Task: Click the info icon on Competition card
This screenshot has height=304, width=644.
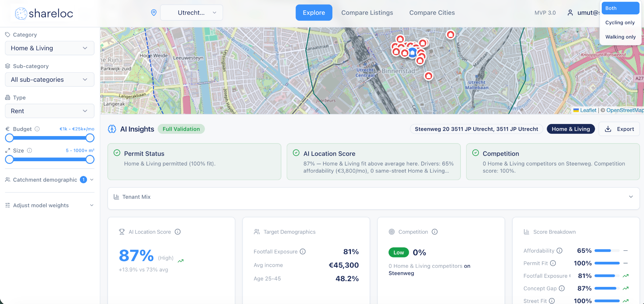Action: click(435, 232)
